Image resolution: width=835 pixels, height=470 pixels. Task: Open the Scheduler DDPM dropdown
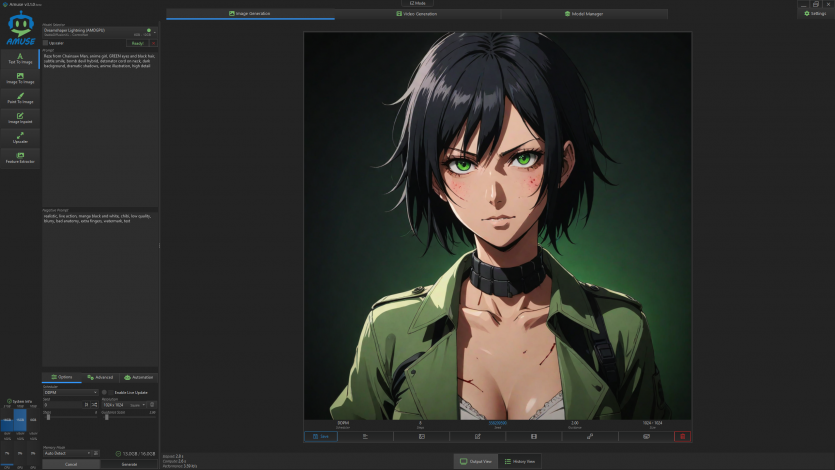click(x=70, y=392)
